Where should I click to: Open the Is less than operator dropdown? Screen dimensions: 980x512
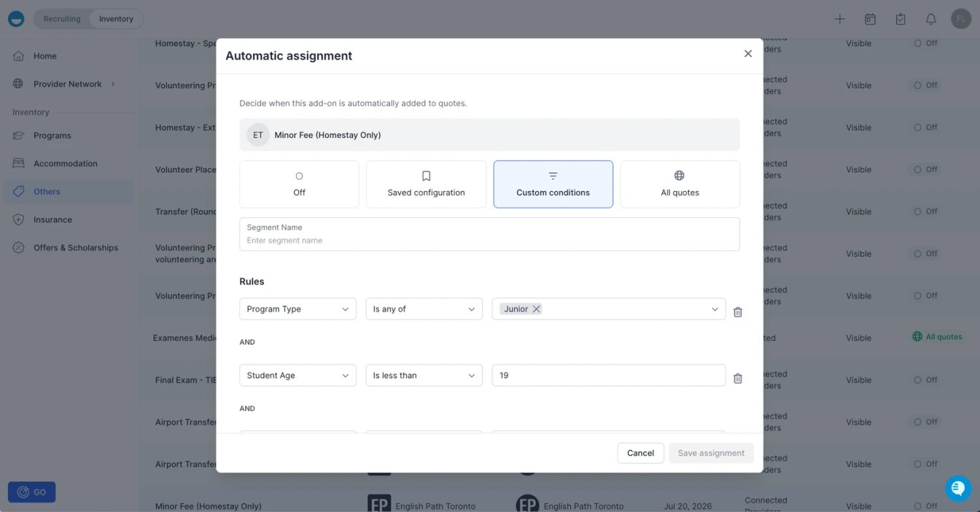click(x=424, y=376)
